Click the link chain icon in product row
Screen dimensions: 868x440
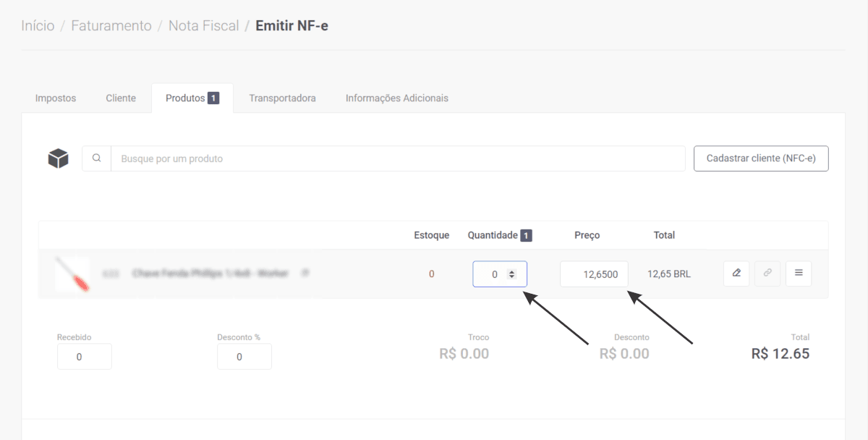[767, 274]
